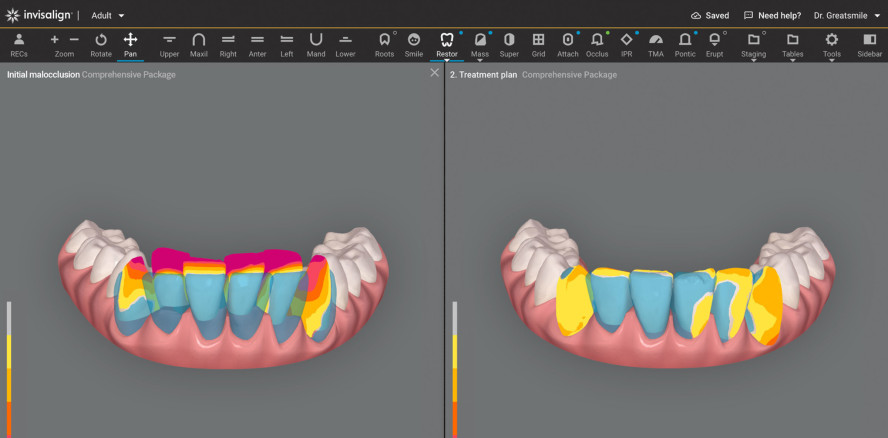Image resolution: width=888 pixels, height=438 pixels.
Task: Toggle the Grid overlay
Action: click(x=538, y=44)
